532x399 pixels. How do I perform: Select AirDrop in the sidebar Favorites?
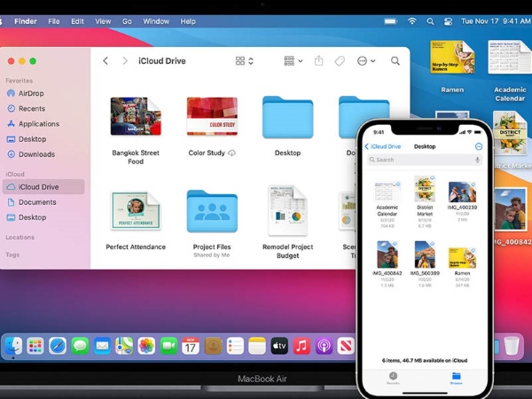click(33, 93)
